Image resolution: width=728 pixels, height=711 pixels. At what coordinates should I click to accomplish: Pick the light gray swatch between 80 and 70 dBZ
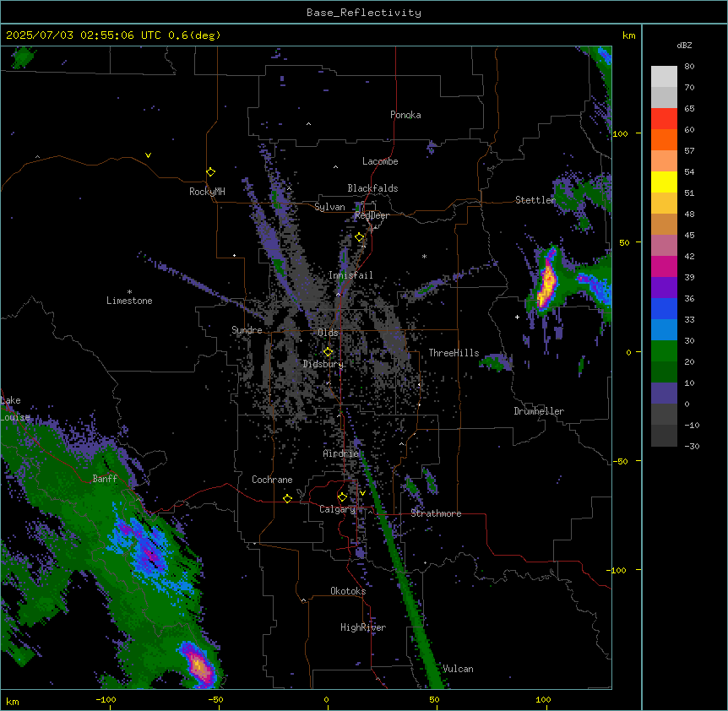tap(664, 76)
